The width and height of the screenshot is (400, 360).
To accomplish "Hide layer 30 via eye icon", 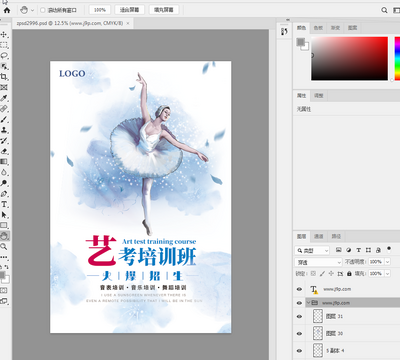I will click(299, 333).
